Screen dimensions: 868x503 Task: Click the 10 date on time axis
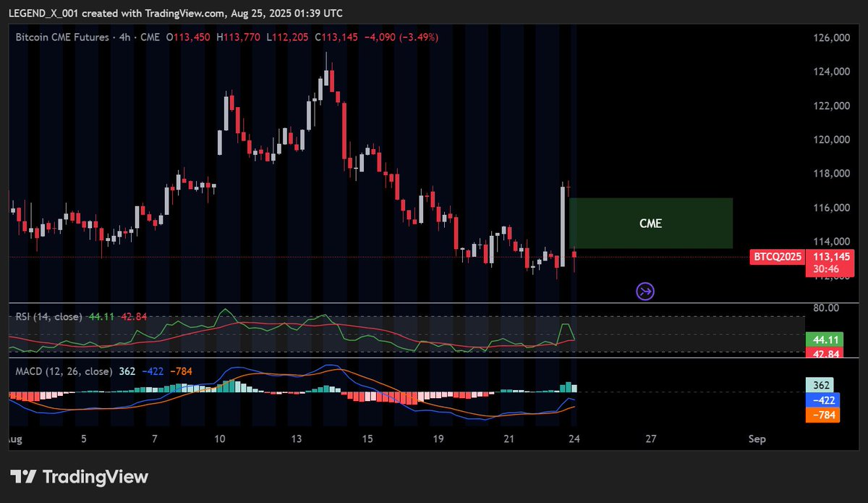pyautogui.click(x=220, y=439)
